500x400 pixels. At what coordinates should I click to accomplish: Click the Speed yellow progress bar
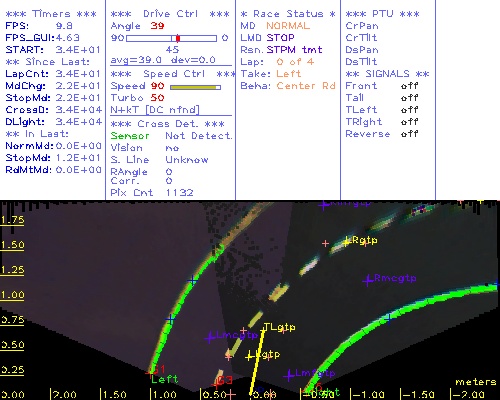[x=195, y=87]
